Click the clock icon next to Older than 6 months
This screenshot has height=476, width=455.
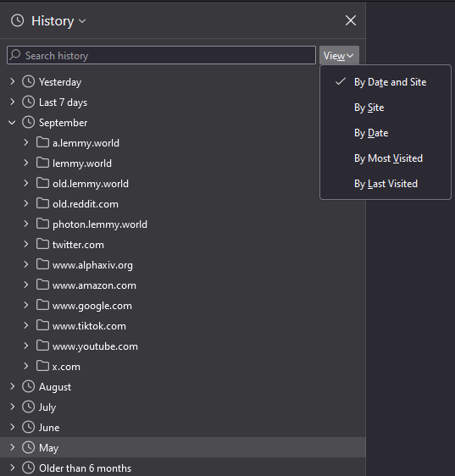[29, 468]
